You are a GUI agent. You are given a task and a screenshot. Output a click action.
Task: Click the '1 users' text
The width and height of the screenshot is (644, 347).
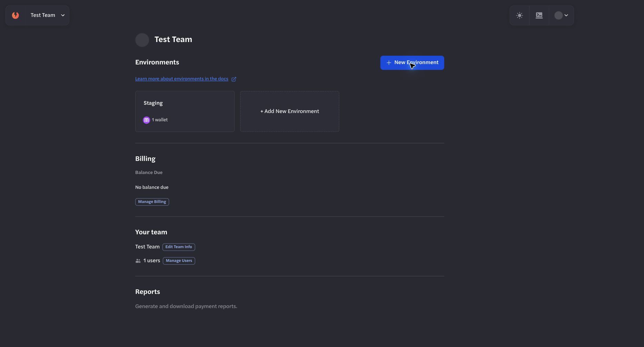click(152, 261)
